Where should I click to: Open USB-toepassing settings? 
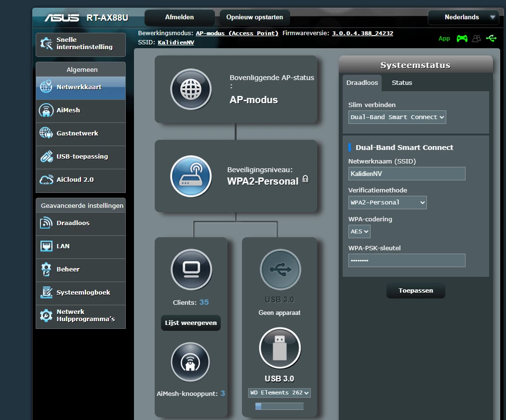coord(80,158)
